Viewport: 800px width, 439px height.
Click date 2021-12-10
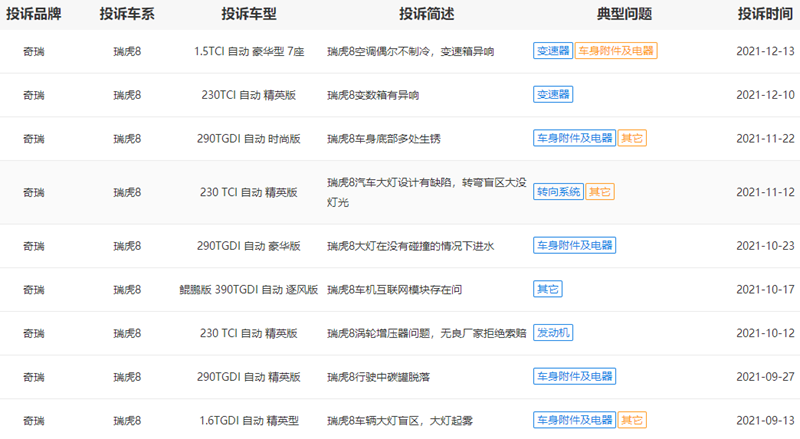click(765, 95)
